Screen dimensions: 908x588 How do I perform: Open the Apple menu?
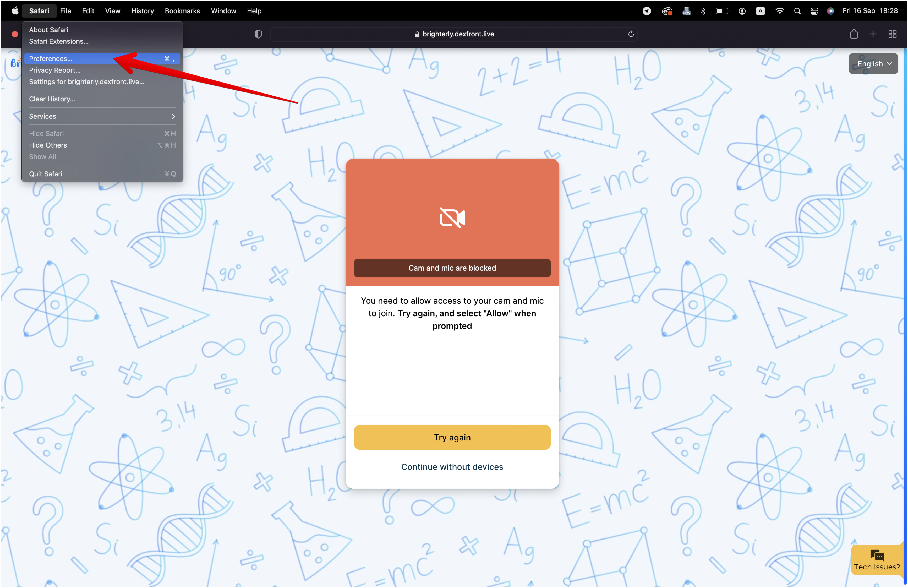coord(15,11)
